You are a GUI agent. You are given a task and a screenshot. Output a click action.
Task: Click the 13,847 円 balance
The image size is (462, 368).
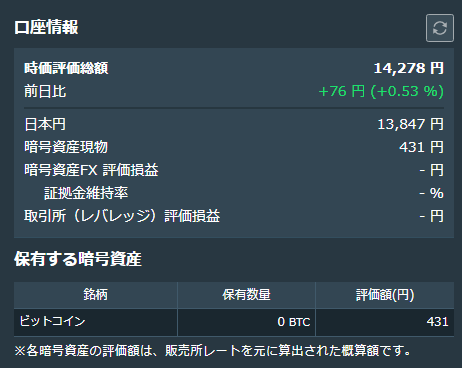[x=410, y=124]
